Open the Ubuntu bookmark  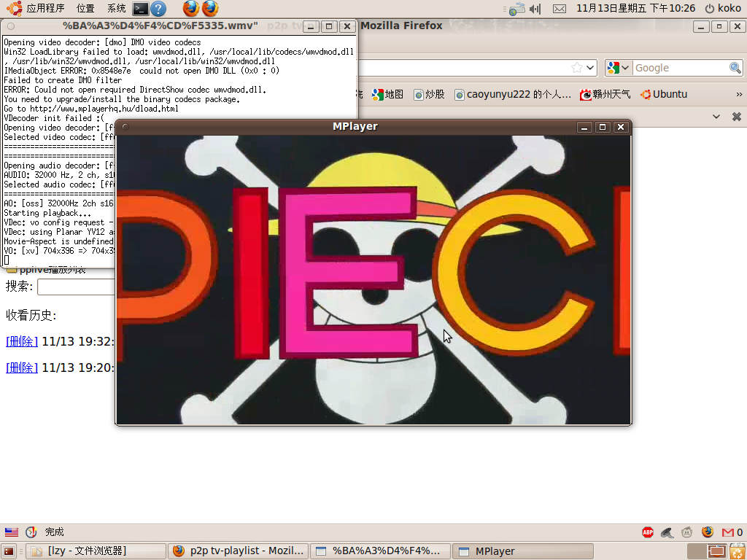click(664, 94)
